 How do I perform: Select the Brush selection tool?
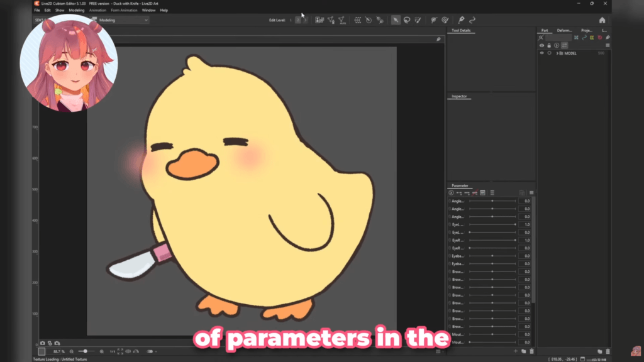point(418,19)
